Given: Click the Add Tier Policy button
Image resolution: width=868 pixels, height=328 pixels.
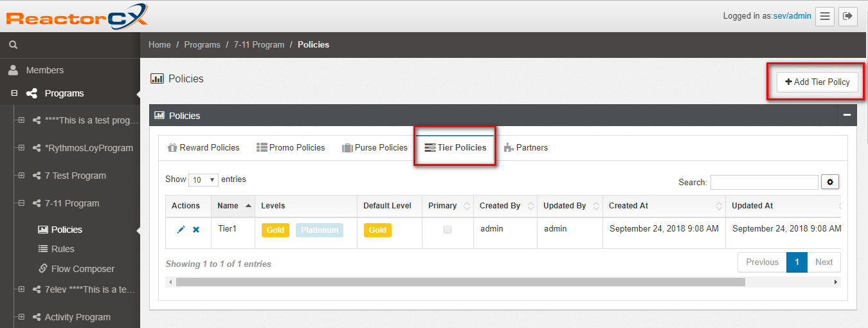Looking at the screenshot, I should 817,82.
